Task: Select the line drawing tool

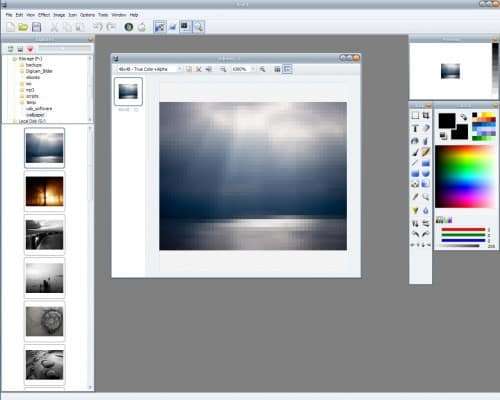Action: pyautogui.click(x=415, y=163)
